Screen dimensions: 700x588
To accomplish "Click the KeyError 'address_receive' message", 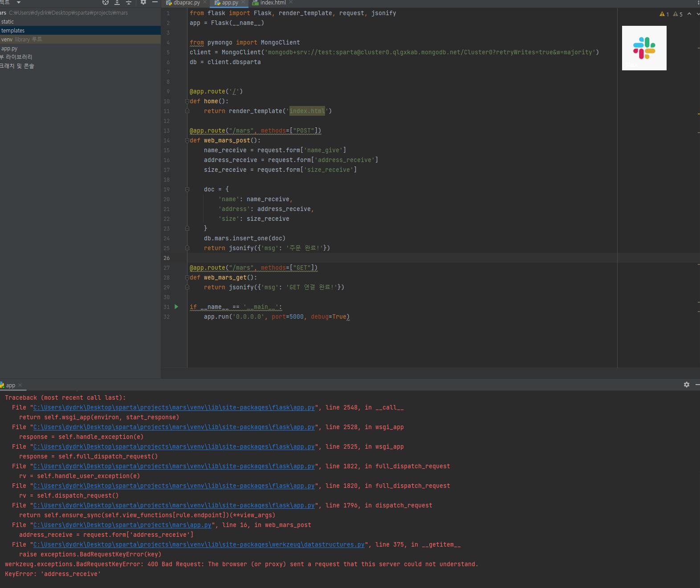I will [53, 574].
